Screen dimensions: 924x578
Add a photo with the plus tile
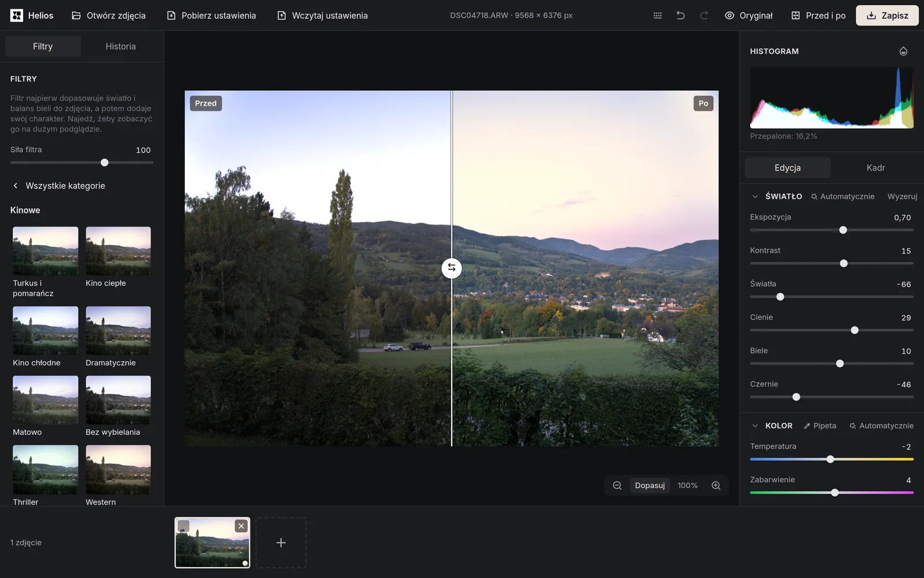point(281,543)
